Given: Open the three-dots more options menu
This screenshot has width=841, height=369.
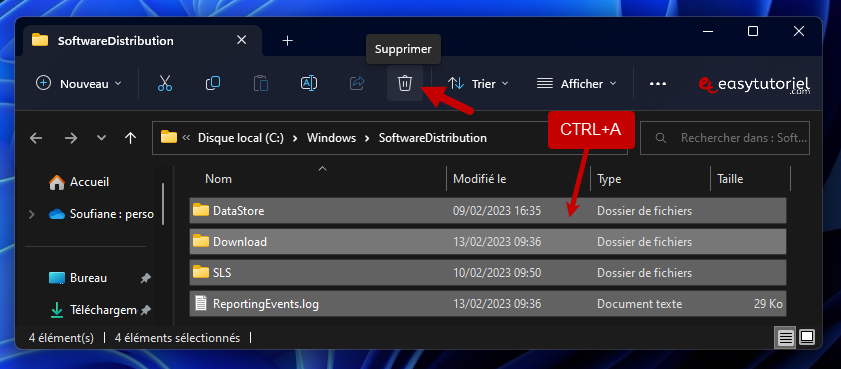Looking at the screenshot, I should pyautogui.click(x=658, y=84).
